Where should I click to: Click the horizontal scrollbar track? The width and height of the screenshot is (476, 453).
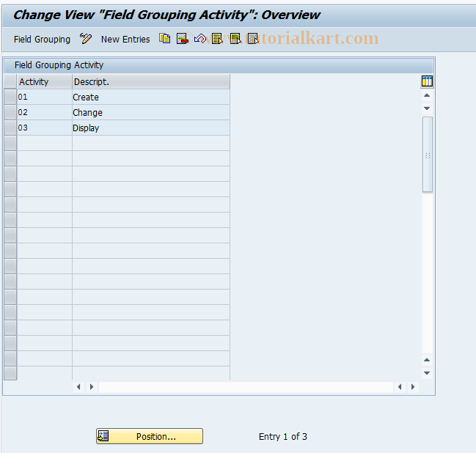click(246, 387)
